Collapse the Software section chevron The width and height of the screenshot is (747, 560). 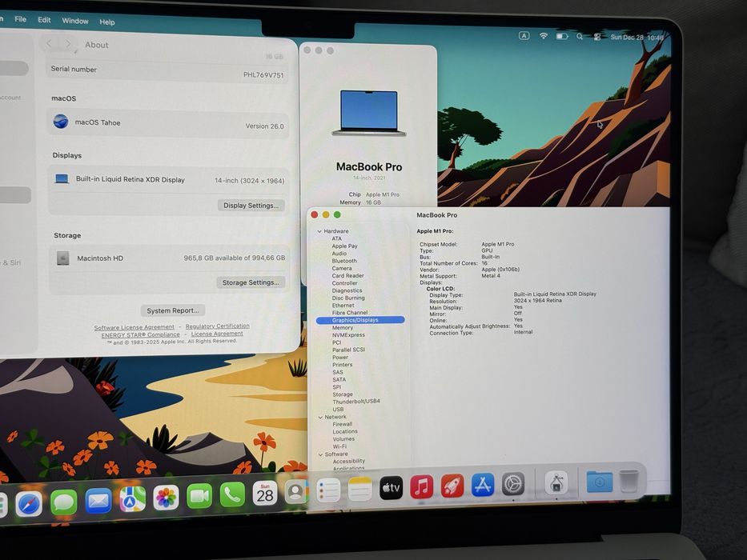(x=320, y=454)
